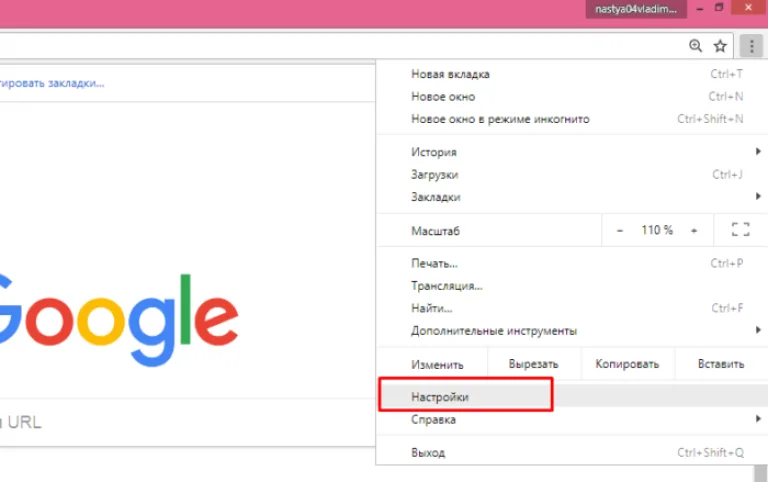The image size is (768, 482).
Task: Click the Вставить button
Action: (x=721, y=364)
